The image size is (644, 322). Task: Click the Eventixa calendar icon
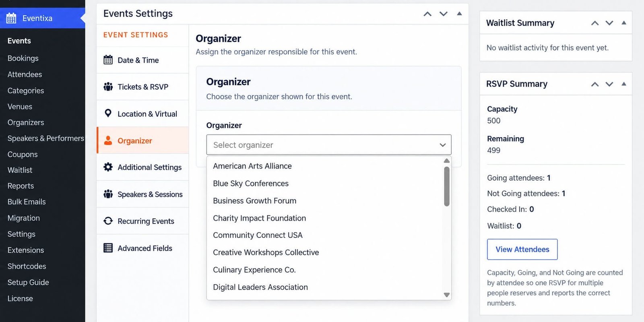tap(11, 18)
